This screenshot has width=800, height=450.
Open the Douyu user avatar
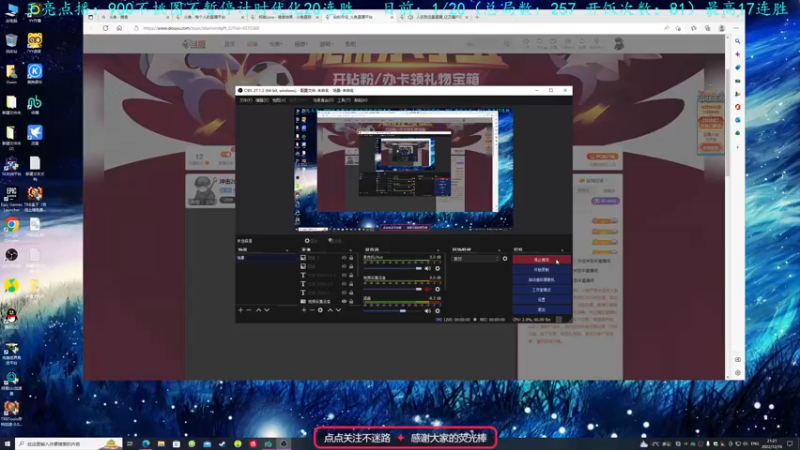619,44
